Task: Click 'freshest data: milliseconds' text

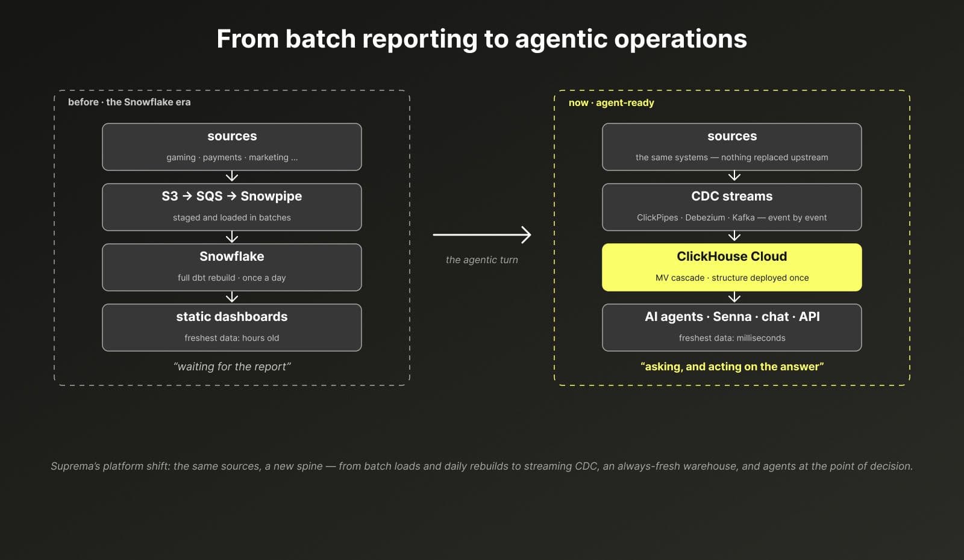Action: point(732,338)
